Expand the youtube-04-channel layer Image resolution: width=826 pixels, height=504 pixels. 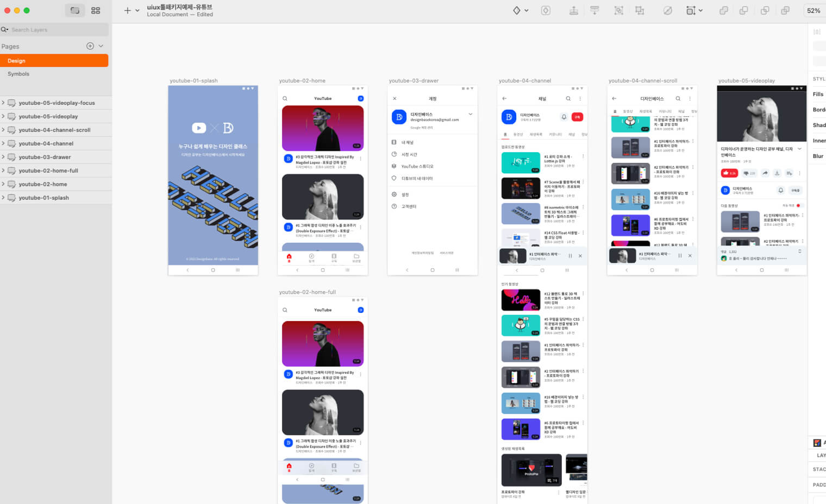(x=3, y=143)
